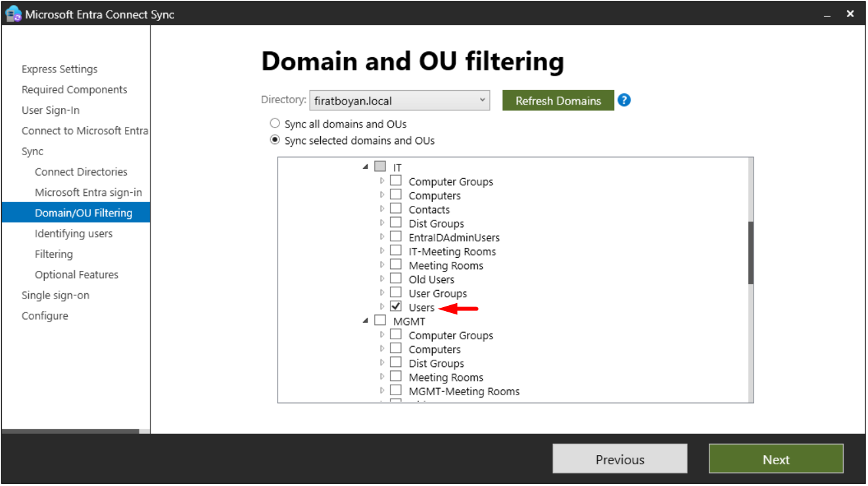Image resolution: width=868 pixels, height=486 pixels.
Task: Expand the Users node under IT
Action: coord(382,306)
